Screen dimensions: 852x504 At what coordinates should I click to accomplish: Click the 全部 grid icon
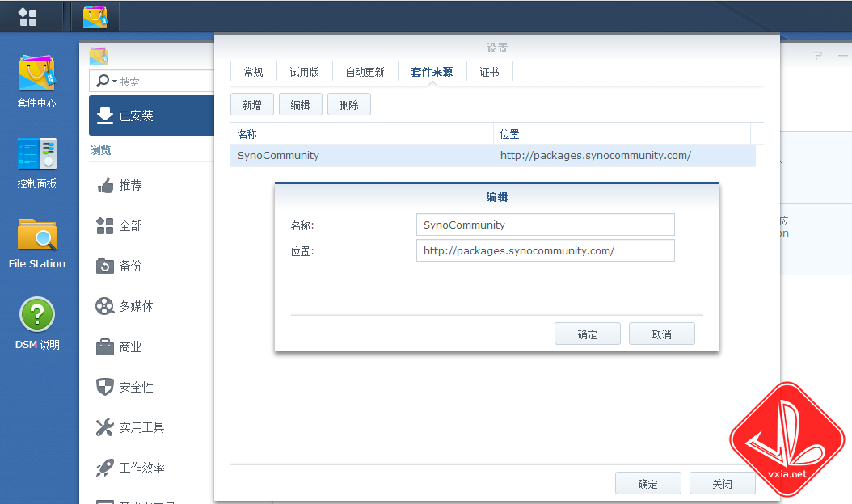tap(105, 225)
